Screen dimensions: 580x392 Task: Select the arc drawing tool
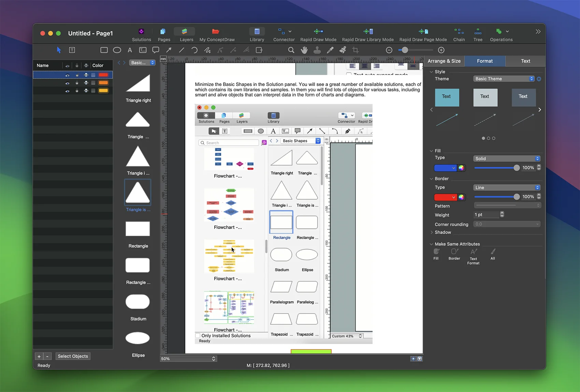tap(194, 50)
